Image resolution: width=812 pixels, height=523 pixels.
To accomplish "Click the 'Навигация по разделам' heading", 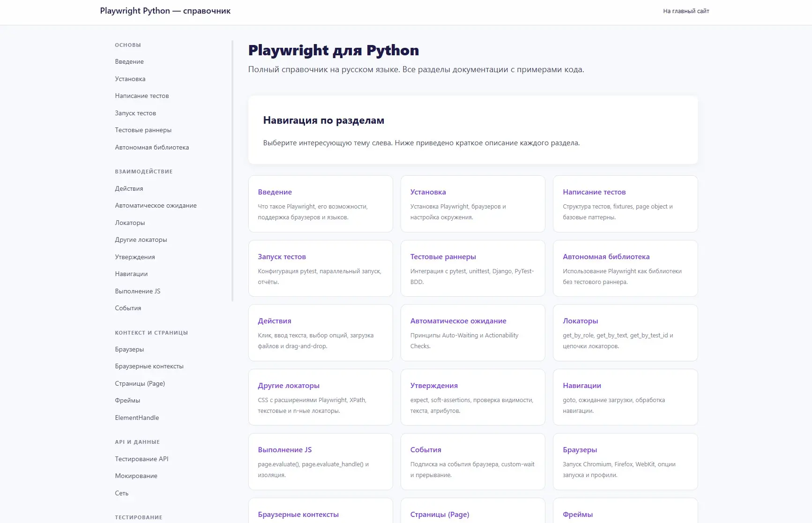I will pyautogui.click(x=323, y=120).
